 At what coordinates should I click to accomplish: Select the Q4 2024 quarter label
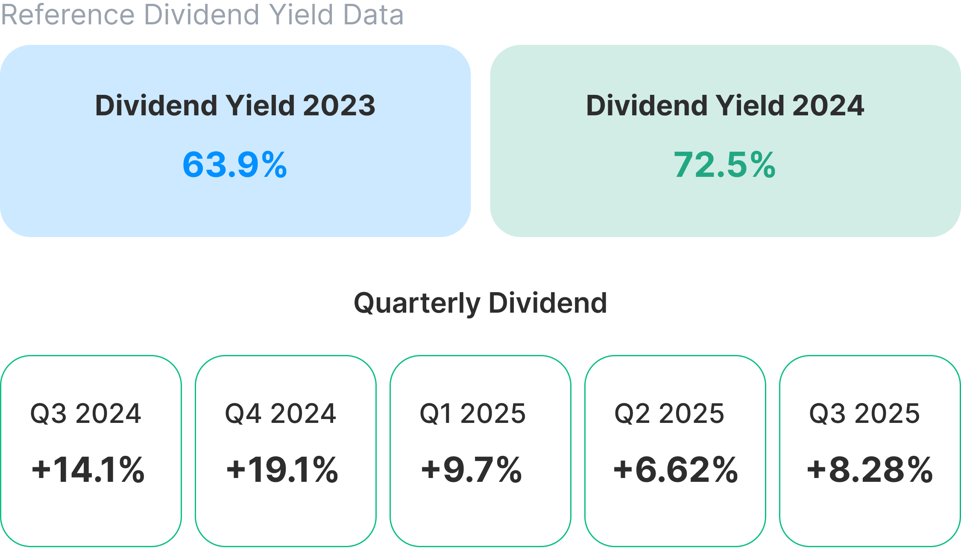[x=281, y=413]
